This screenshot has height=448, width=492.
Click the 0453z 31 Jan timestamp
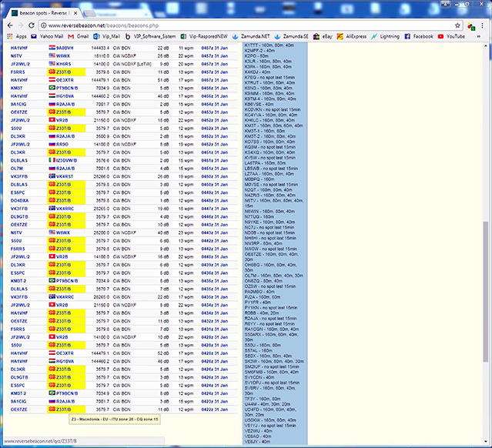[214, 112]
